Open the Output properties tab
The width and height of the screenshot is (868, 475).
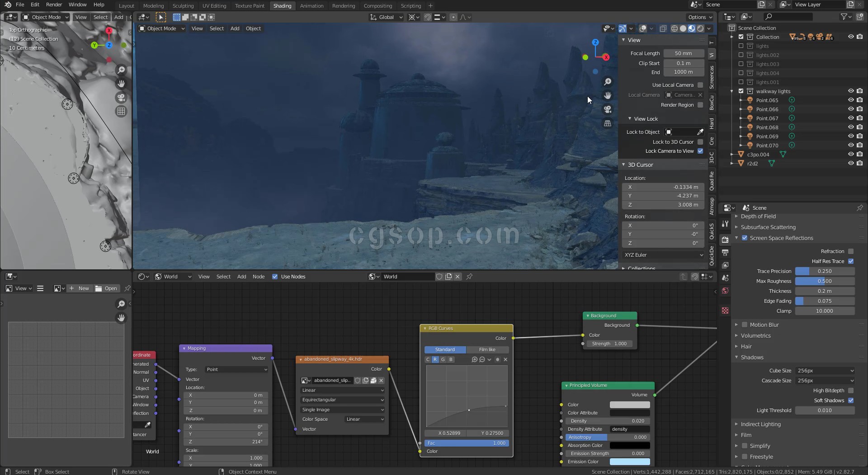pos(725,252)
